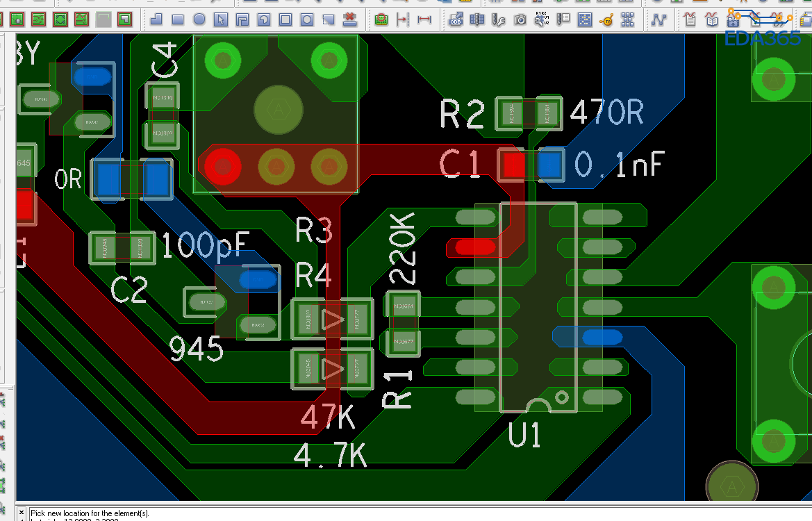Click the blue connected-nodes polyline icon
The height and width of the screenshot is (521, 812).
658,19
